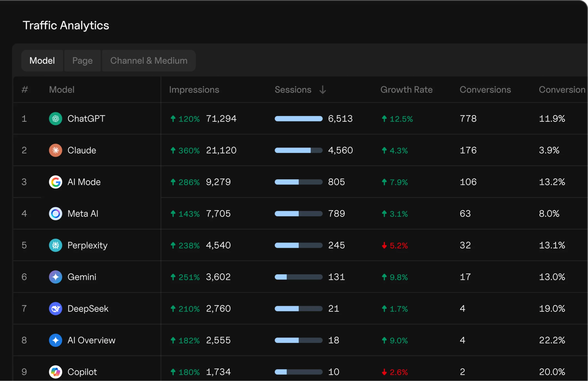Select the Meta AI circle icon
This screenshot has width=588, height=381.
pos(55,213)
